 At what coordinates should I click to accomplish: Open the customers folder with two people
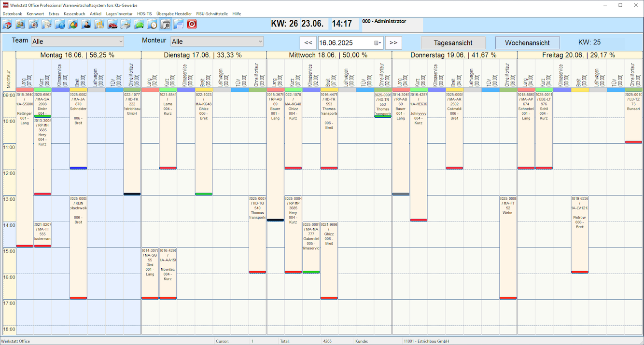(21, 24)
